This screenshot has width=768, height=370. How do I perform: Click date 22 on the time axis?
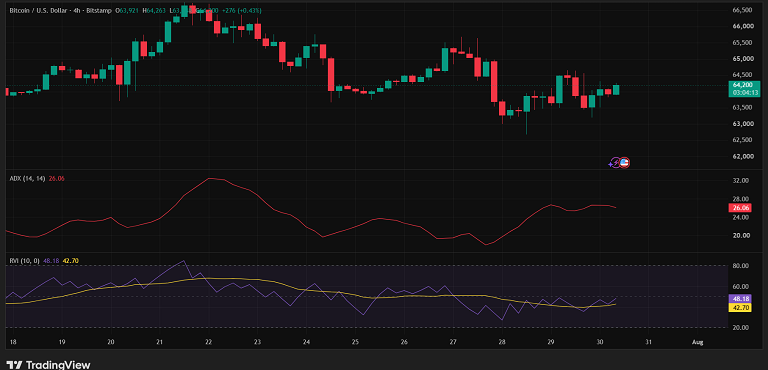pos(208,342)
